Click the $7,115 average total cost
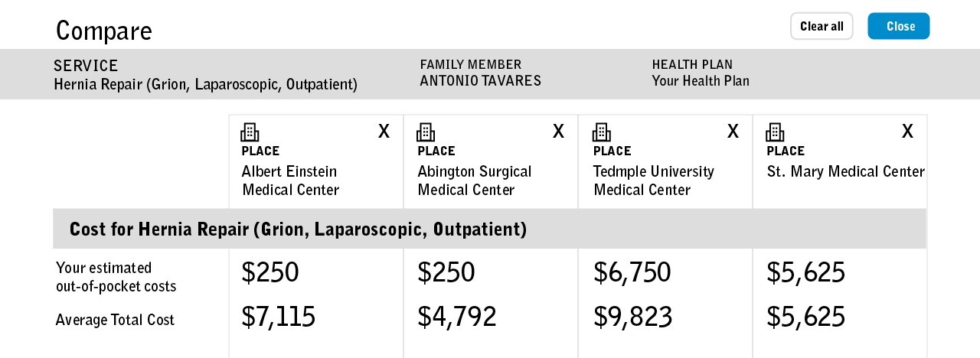Viewport: 980px width, 358px height. click(x=278, y=317)
